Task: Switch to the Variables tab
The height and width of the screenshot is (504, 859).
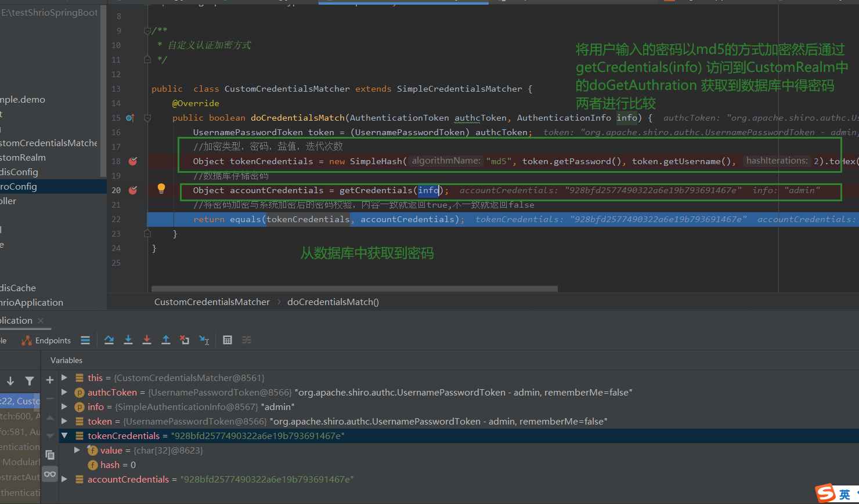Action: pyautogui.click(x=66, y=360)
